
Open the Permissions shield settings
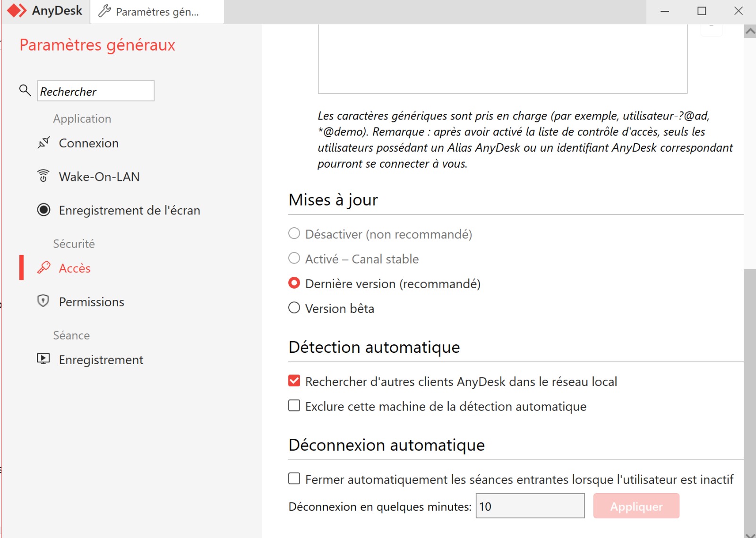pos(43,301)
